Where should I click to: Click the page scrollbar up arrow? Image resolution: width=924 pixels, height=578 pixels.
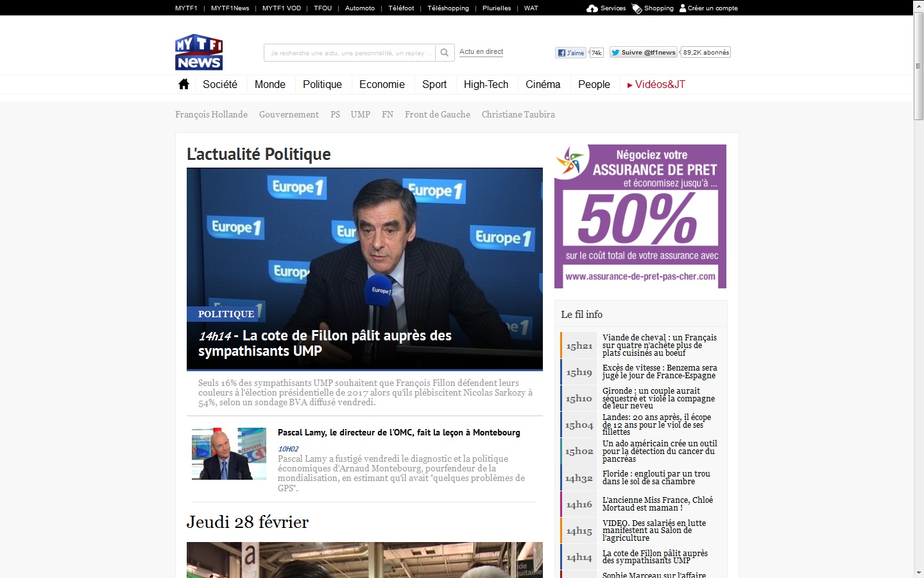pyautogui.click(x=919, y=5)
